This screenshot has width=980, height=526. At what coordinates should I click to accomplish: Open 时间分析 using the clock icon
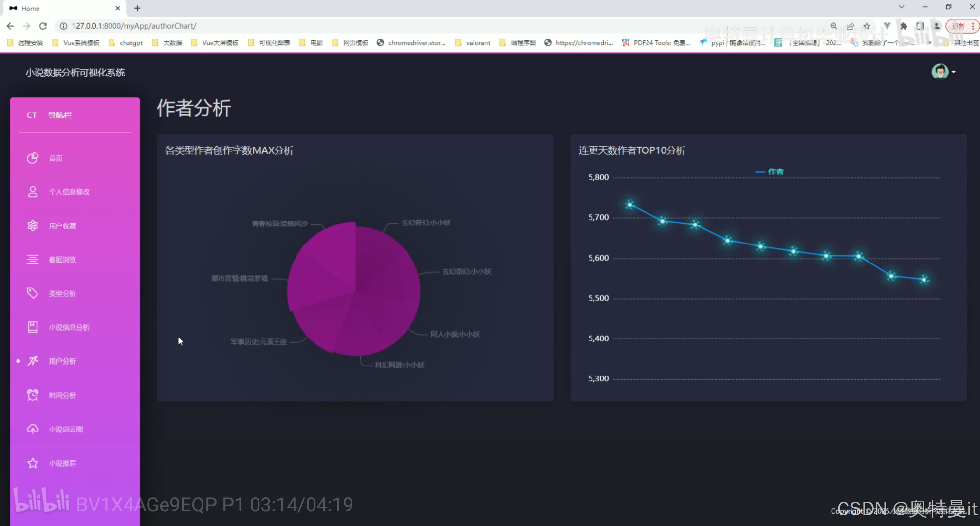click(x=33, y=395)
